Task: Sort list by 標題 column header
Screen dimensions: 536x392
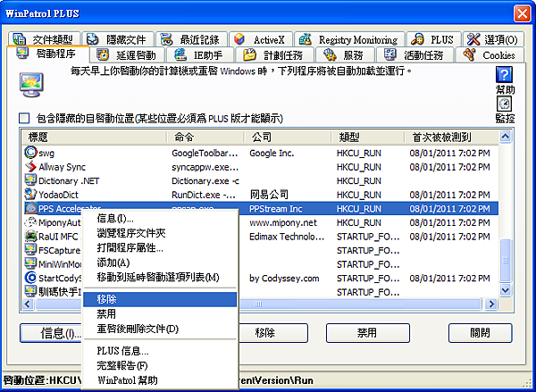Action: click(x=95, y=138)
